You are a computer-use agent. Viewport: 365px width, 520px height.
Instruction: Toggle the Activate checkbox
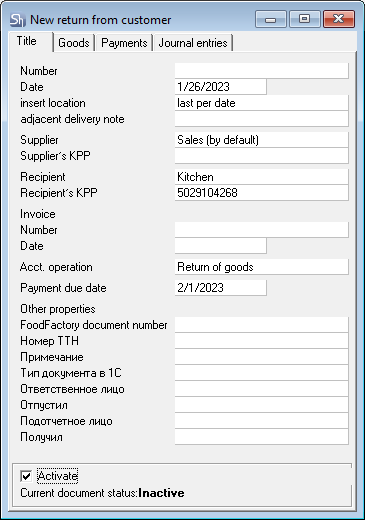26,476
